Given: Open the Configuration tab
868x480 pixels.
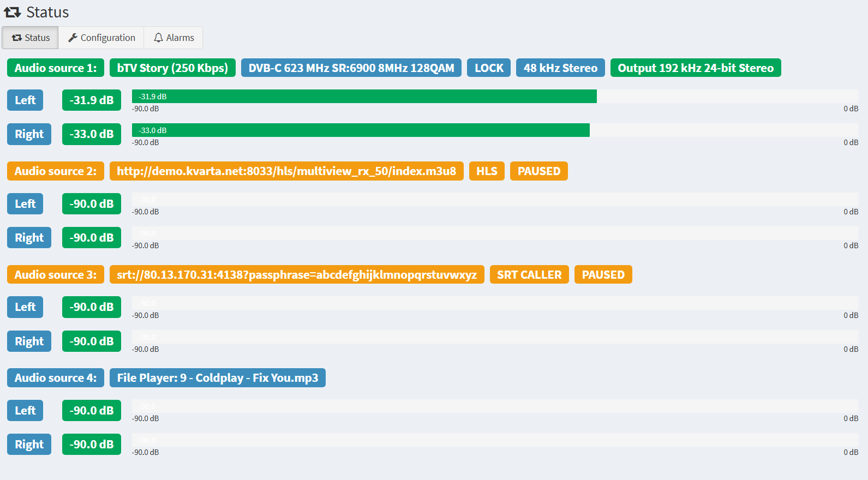Looking at the screenshot, I should click(101, 38).
